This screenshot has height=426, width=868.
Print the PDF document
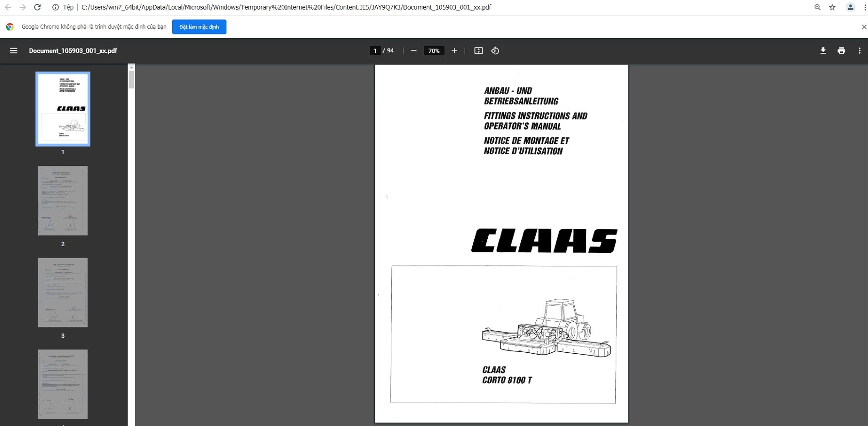tap(841, 50)
